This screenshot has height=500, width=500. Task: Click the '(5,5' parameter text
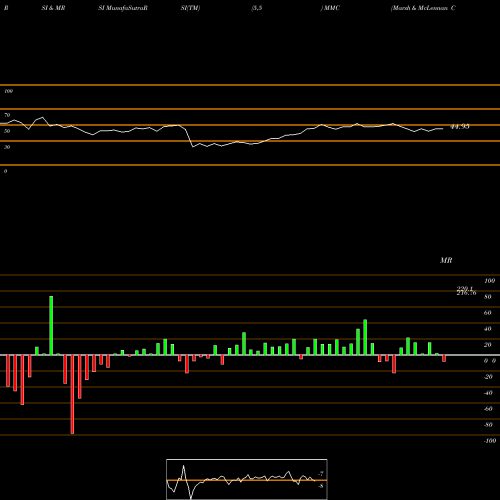[257, 8]
